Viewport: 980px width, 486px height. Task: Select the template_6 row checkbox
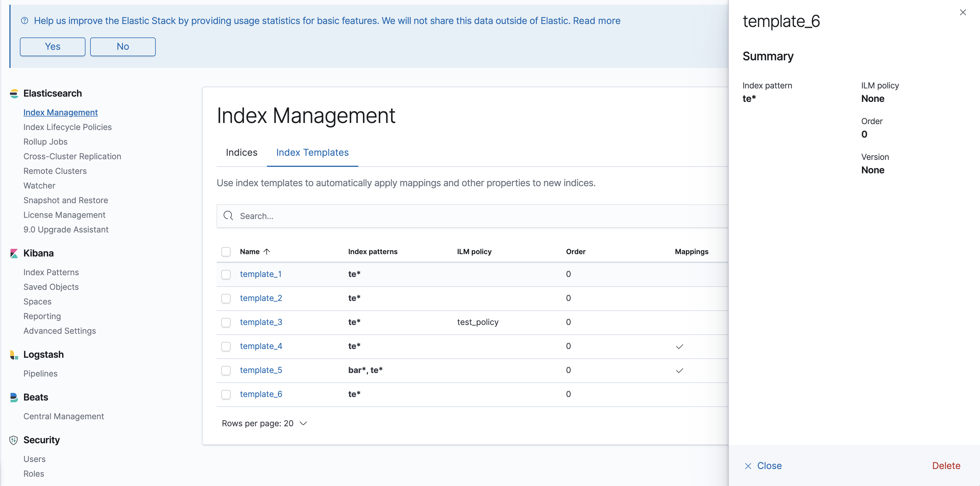click(x=226, y=394)
